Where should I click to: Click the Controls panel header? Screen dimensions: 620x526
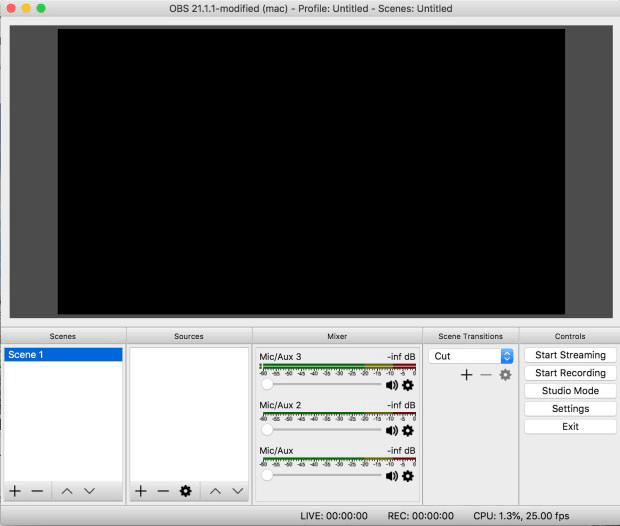tap(570, 336)
